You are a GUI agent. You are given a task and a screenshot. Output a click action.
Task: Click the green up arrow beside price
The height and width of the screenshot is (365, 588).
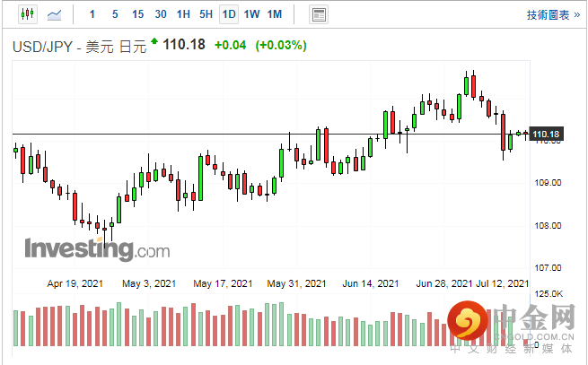pyautogui.click(x=154, y=40)
